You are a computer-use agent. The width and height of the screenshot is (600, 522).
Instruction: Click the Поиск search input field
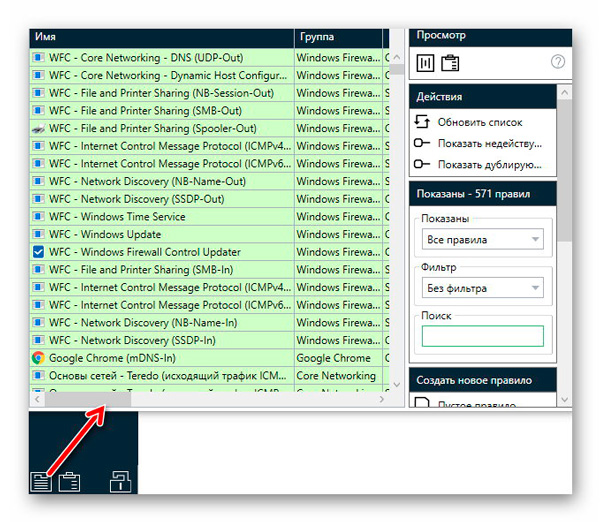pyautogui.click(x=483, y=336)
